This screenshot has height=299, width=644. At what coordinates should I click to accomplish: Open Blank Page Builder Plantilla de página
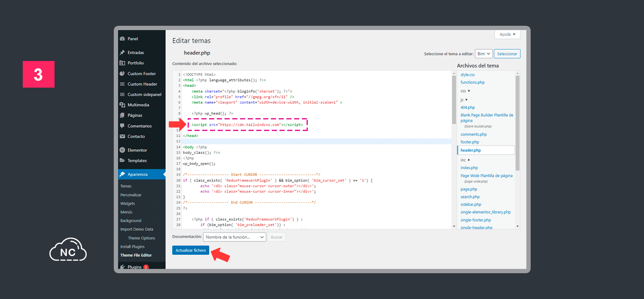[487, 118]
